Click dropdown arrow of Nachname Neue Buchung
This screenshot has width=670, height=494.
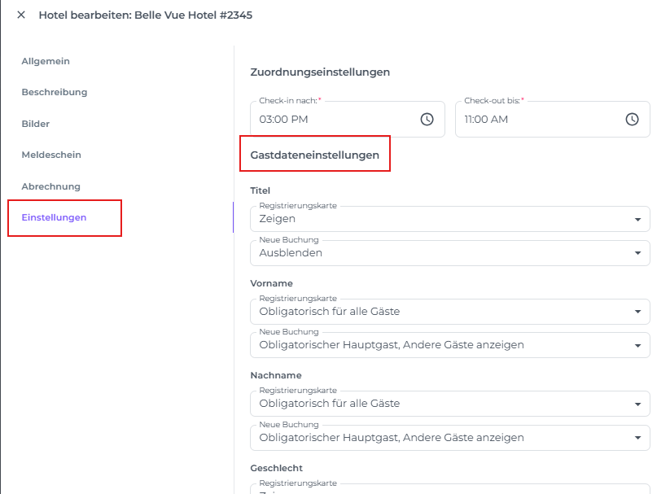638,438
